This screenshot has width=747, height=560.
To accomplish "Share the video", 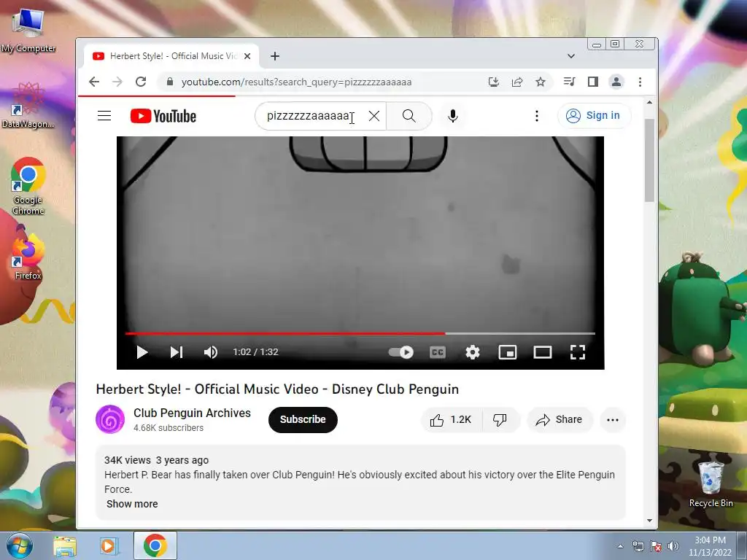I will 560,419.
